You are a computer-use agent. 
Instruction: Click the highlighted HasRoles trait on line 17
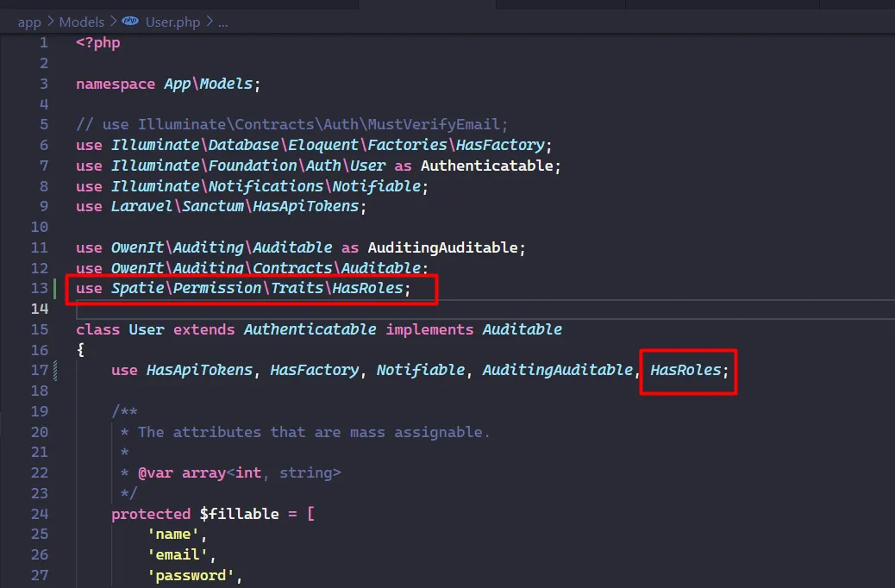point(685,370)
